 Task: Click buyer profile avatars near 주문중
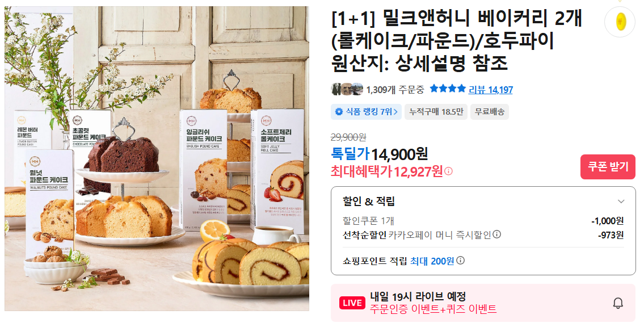point(347,89)
